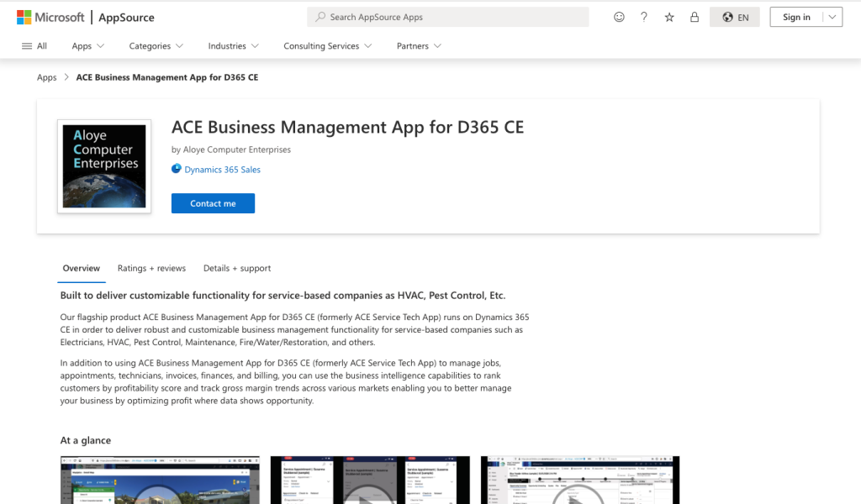Go to Apps breadcrumb link
The width and height of the screenshot is (861, 504).
pyautogui.click(x=47, y=77)
